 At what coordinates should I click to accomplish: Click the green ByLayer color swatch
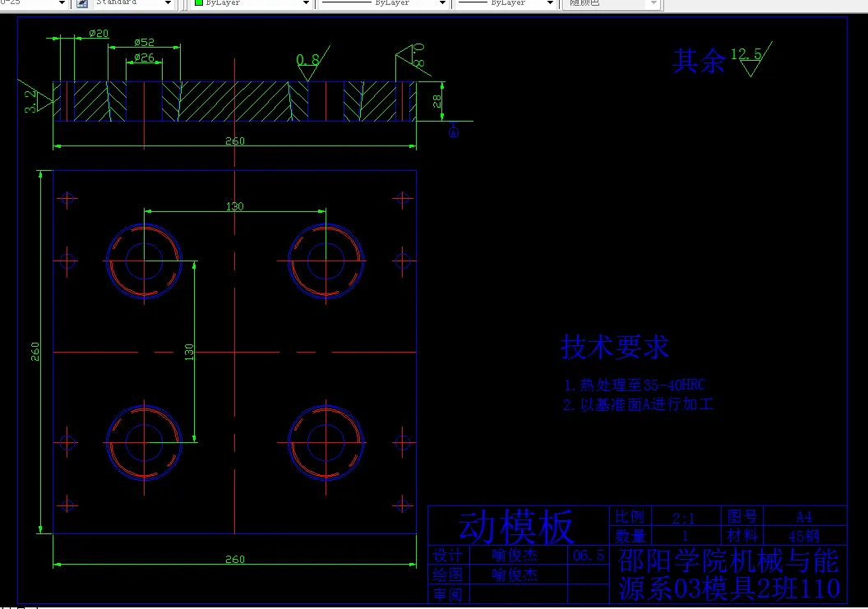point(199,2)
